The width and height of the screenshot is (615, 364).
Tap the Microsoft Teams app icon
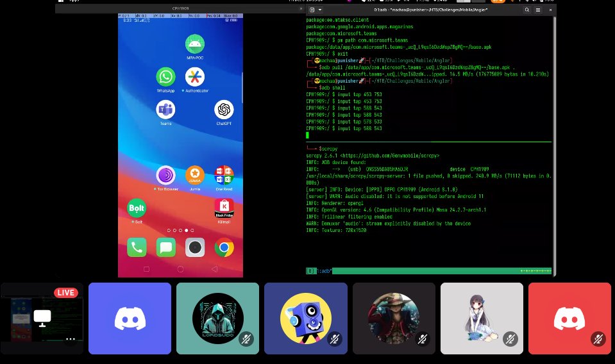coord(165,110)
